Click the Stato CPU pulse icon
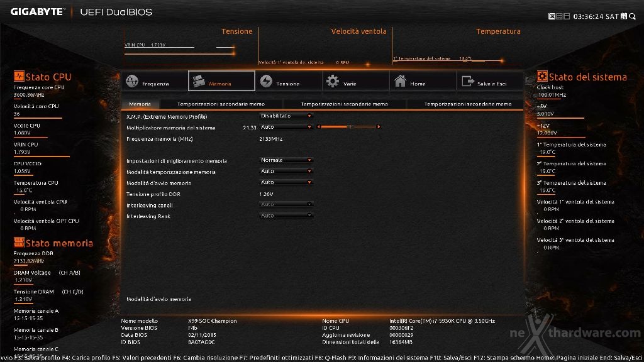 pyautogui.click(x=19, y=76)
